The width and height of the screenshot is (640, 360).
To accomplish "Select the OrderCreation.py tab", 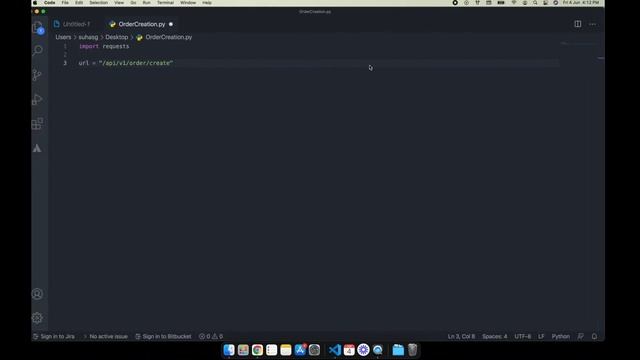I will 142,24.
